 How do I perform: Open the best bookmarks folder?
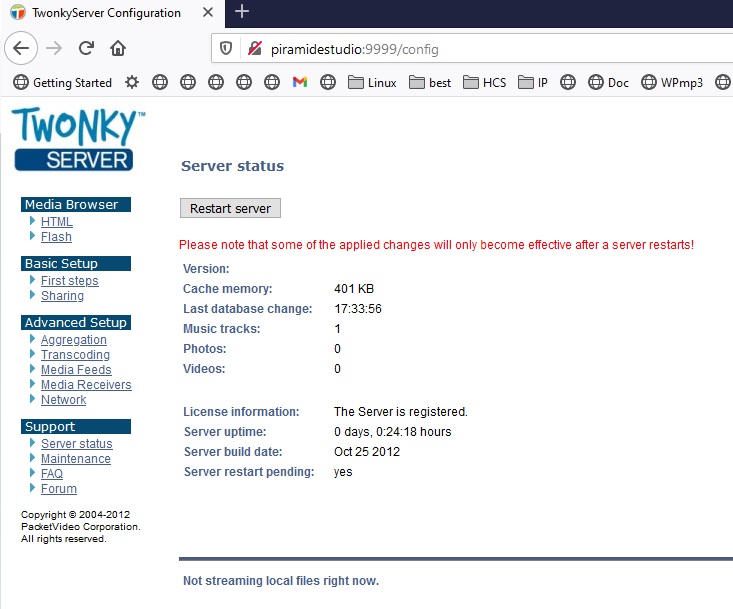click(430, 83)
